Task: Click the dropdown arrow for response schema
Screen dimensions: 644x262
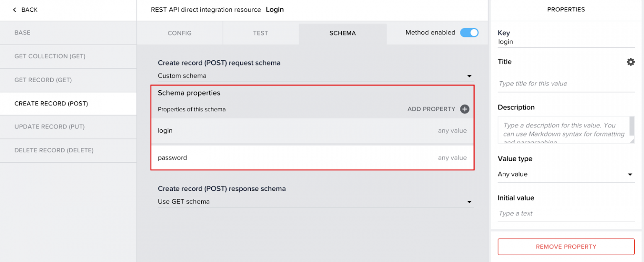Action: pyautogui.click(x=469, y=201)
